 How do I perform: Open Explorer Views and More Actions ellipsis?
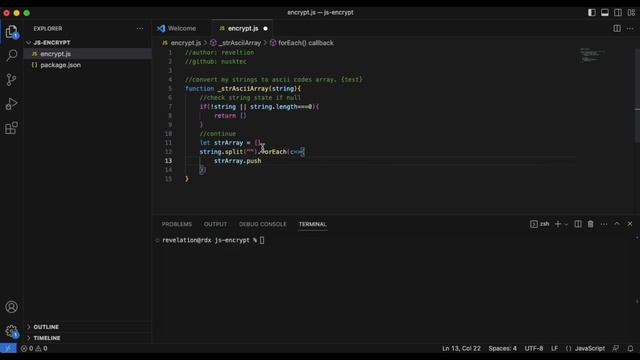tap(140, 29)
